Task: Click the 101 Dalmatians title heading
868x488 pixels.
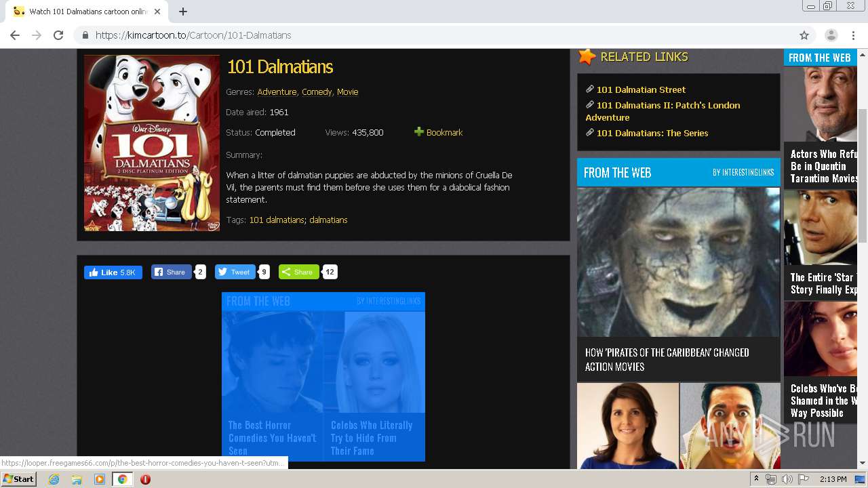Action: (280, 66)
